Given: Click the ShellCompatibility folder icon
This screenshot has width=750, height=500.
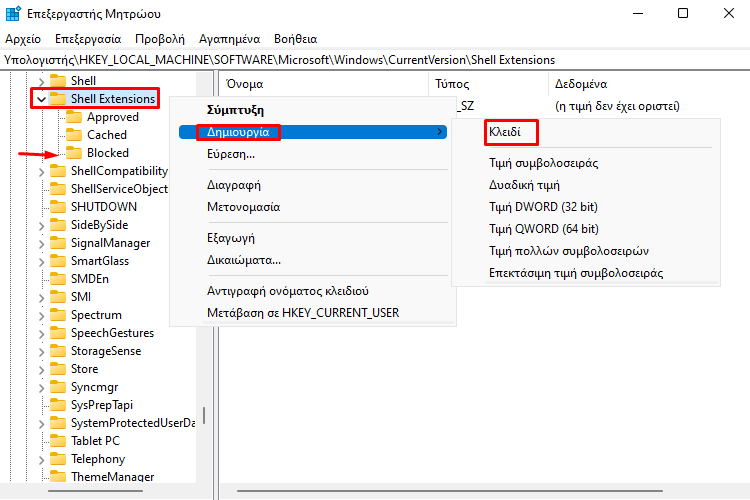Looking at the screenshot, I should tap(58, 171).
